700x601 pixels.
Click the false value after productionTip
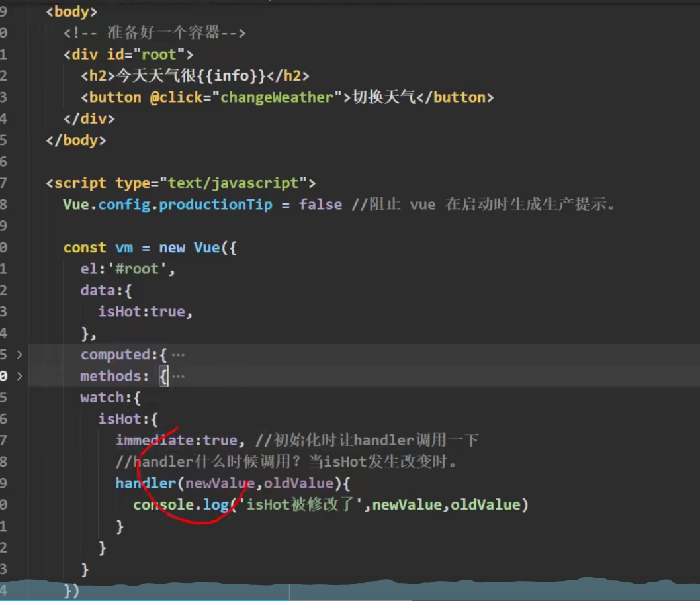pos(320,205)
